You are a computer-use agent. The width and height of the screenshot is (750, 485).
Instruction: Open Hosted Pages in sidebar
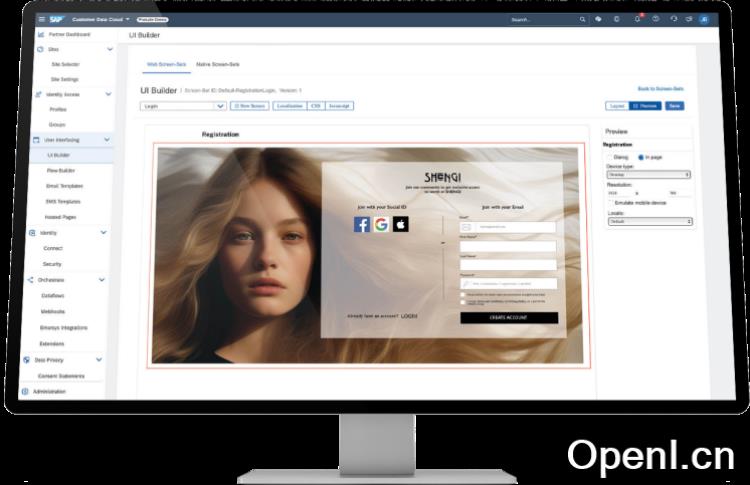60,217
